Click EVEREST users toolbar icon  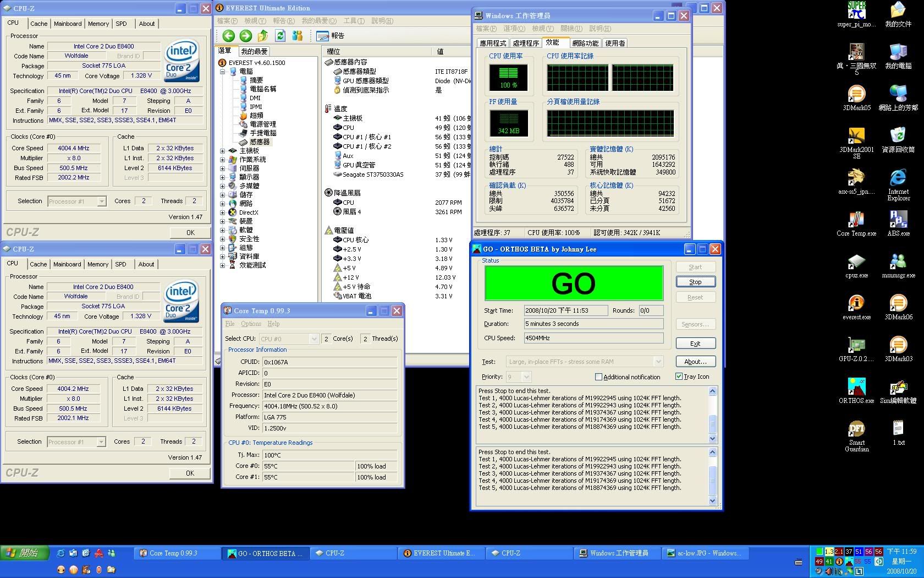pos(298,36)
